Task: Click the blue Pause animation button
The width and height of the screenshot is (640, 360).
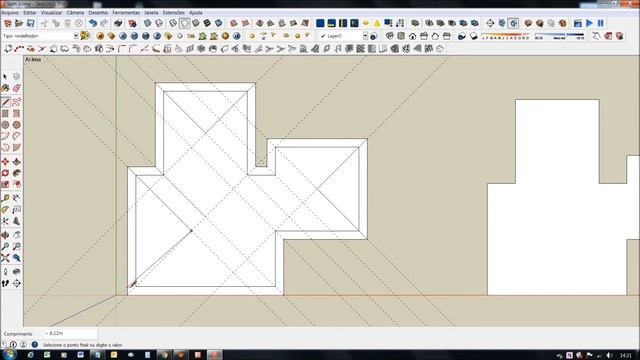Action: (x=601, y=23)
